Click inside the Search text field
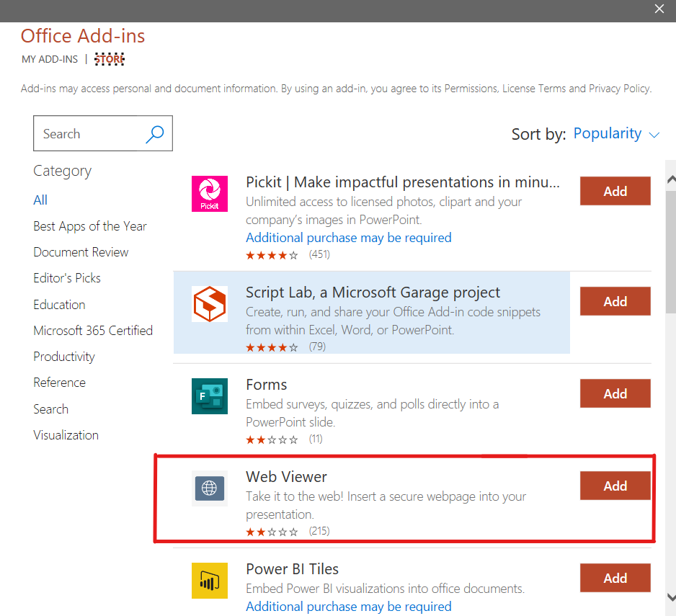Image resolution: width=676 pixels, height=616 pixels. coord(86,134)
